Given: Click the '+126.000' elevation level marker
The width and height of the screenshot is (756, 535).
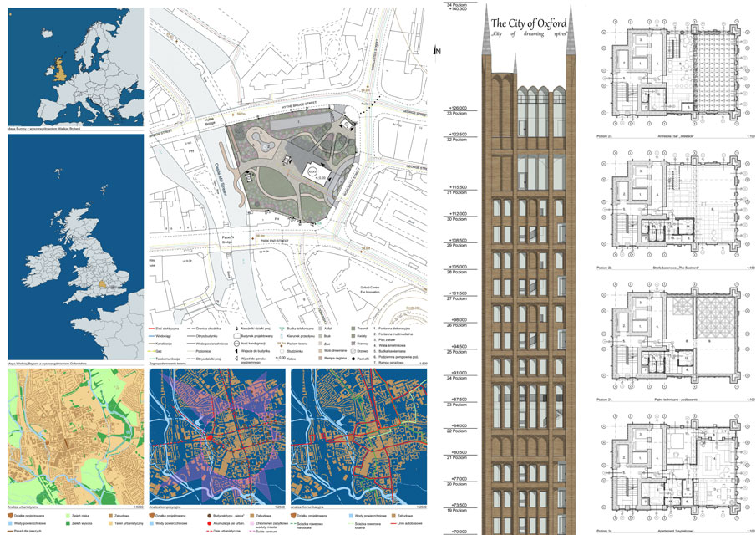Looking at the screenshot, I should pos(456,109).
